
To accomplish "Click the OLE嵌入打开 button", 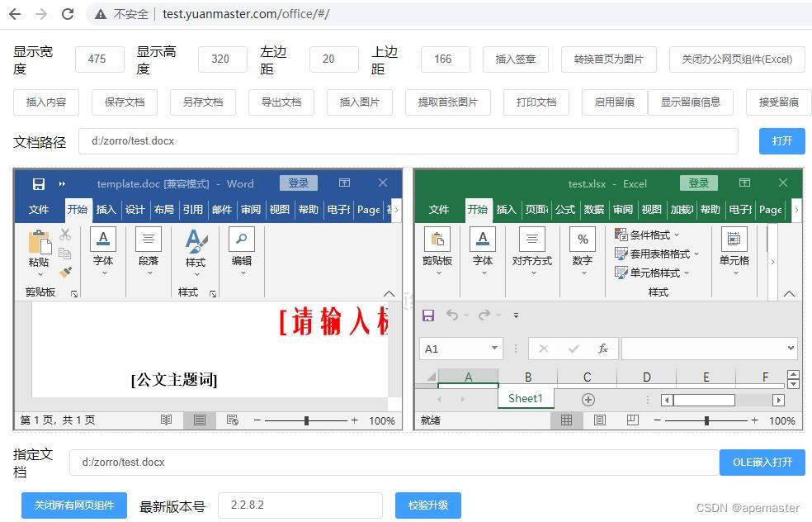I will [x=762, y=463].
